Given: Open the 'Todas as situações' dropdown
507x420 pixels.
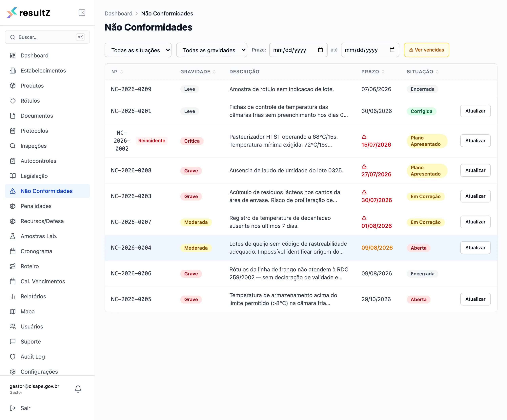Looking at the screenshot, I should tap(138, 50).
